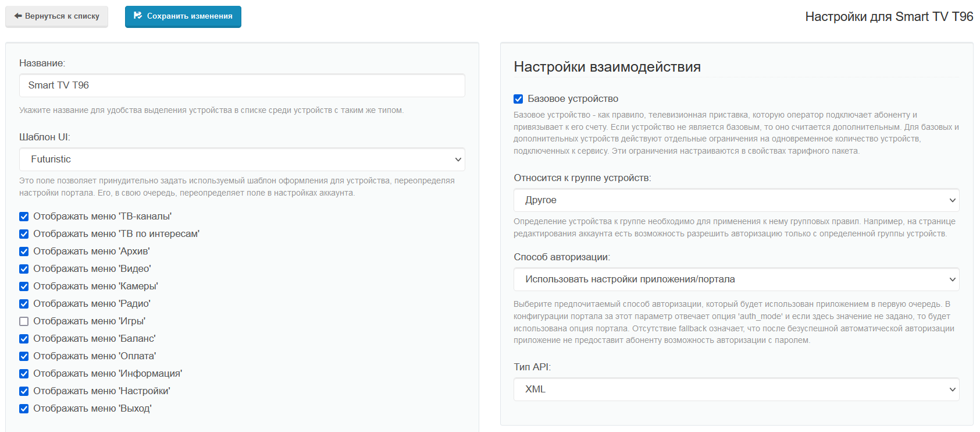The width and height of the screenshot is (980, 432).
Task: Click the 'Относится к группе устройств:' label
Action: pyautogui.click(x=582, y=178)
